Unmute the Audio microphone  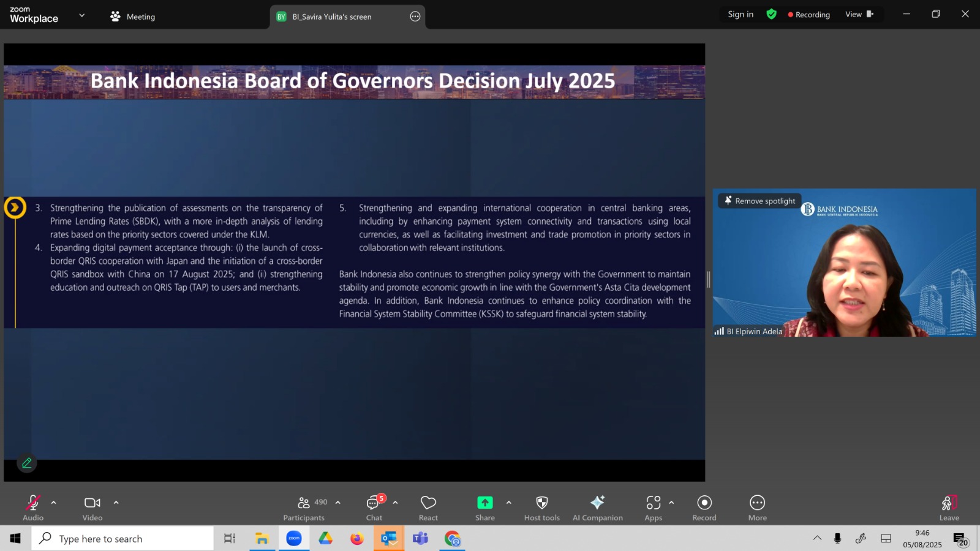[x=33, y=508]
